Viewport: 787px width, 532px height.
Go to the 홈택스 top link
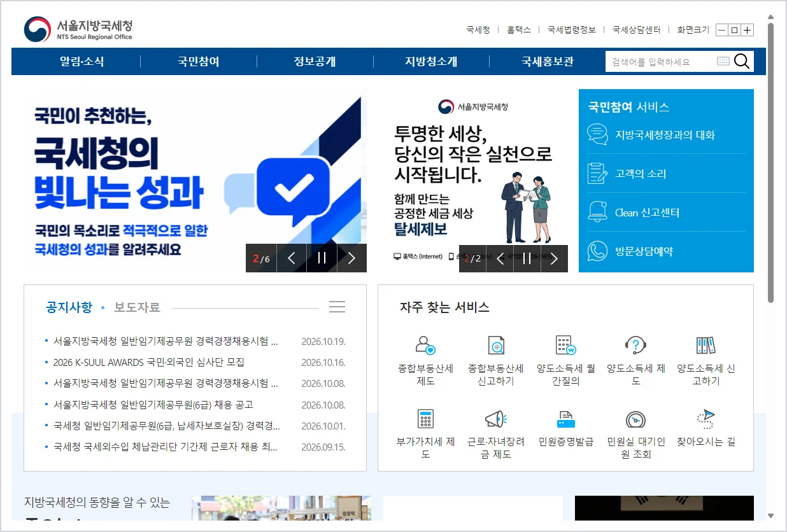coord(519,30)
